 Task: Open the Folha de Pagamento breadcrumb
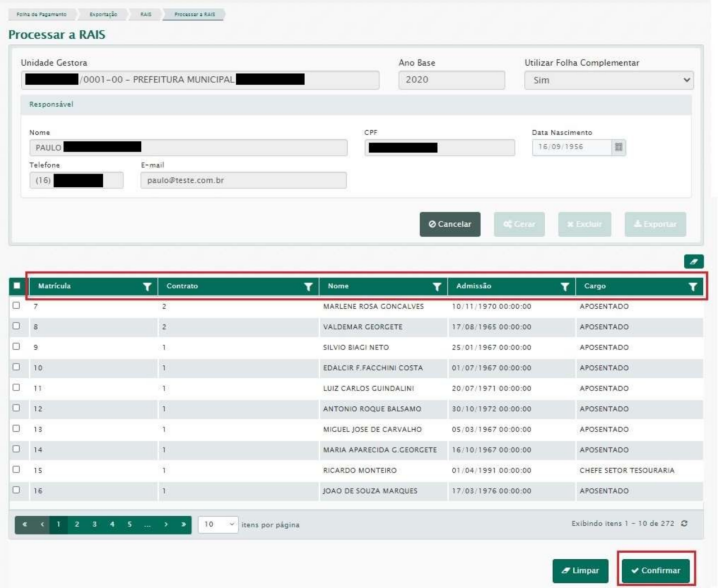pyautogui.click(x=41, y=14)
